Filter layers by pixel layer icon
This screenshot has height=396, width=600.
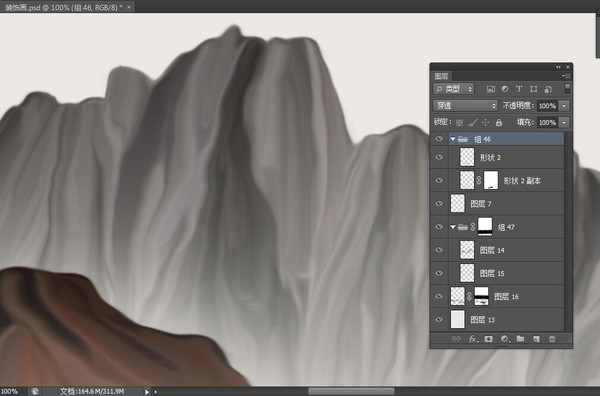[491, 89]
